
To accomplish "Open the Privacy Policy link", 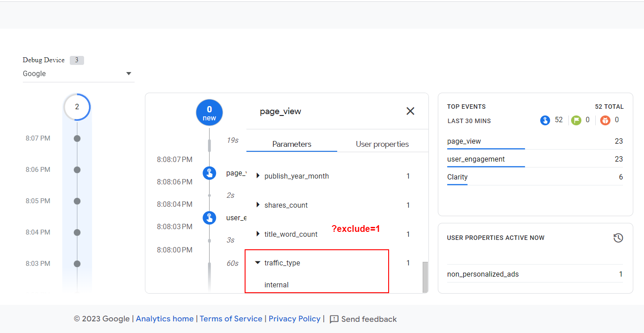I will (294, 318).
